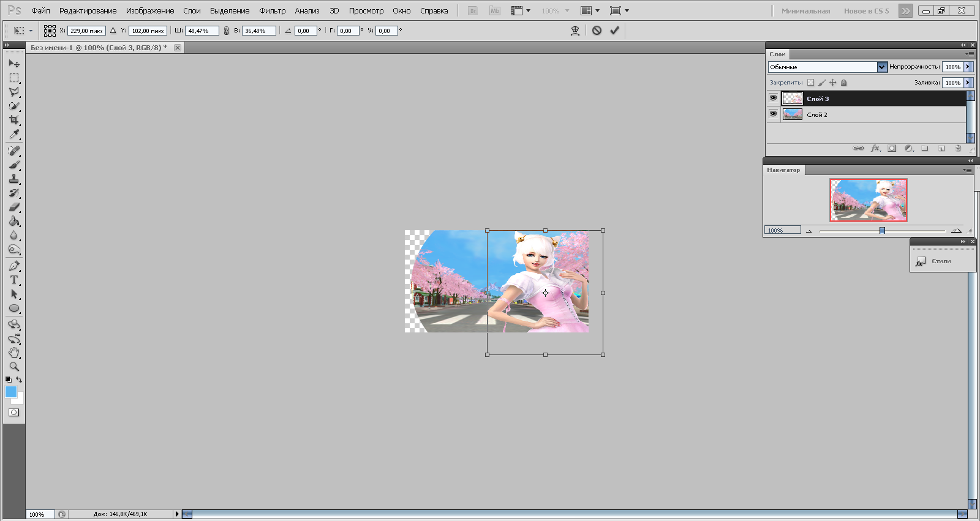The width and height of the screenshot is (980, 521).
Task: Open the status bar info arrow menu
Action: (177, 514)
